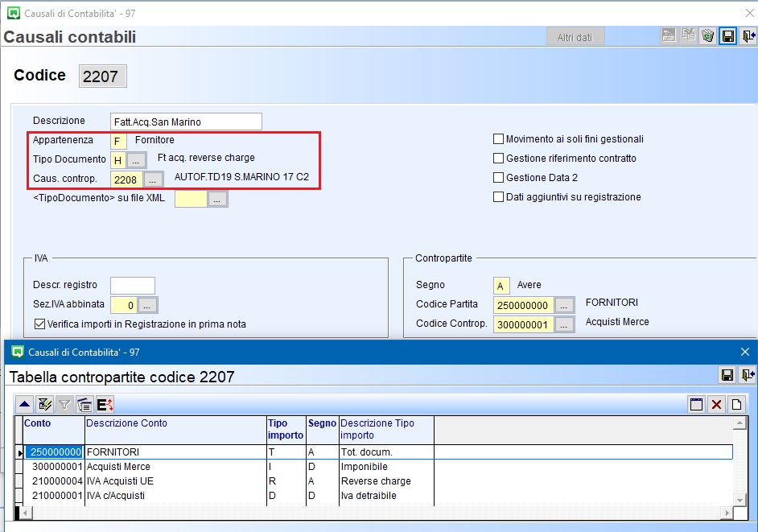
Task: Open Caus. controp. lookup button
Action: [153, 179]
